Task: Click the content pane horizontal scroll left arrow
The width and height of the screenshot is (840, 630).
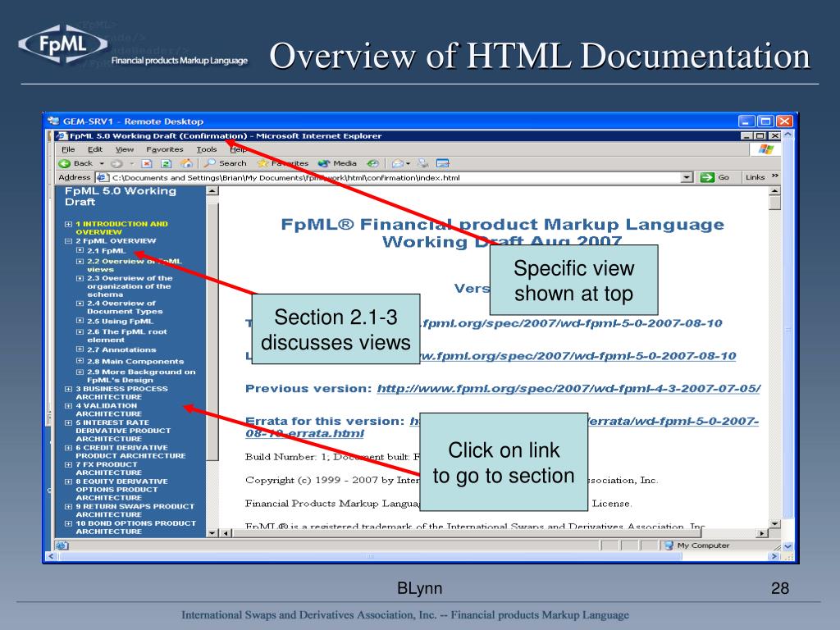Action: [x=226, y=533]
